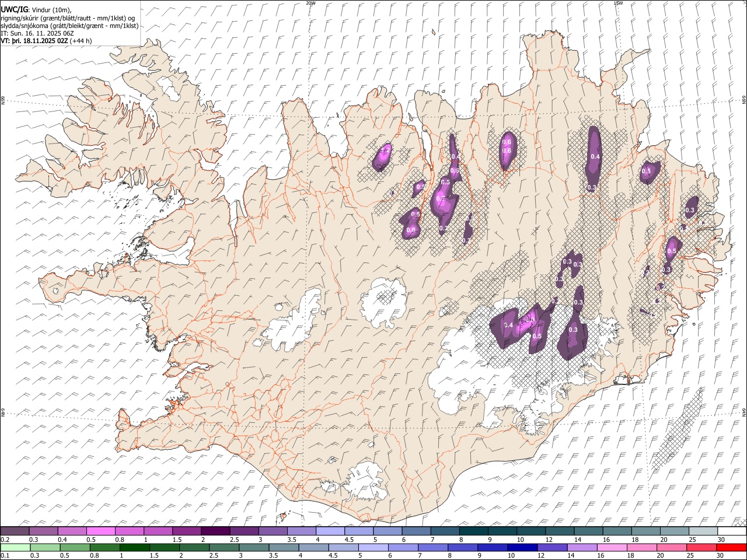Click the UWC/IG Vindur (10m) title text
Viewport: 747px width, 560px height.
coord(36,10)
